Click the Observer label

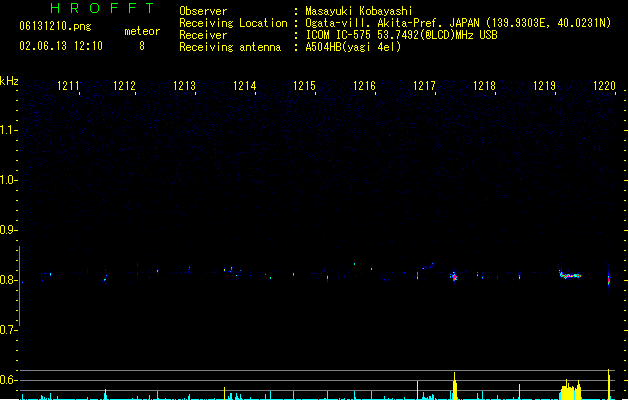(203, 11)
